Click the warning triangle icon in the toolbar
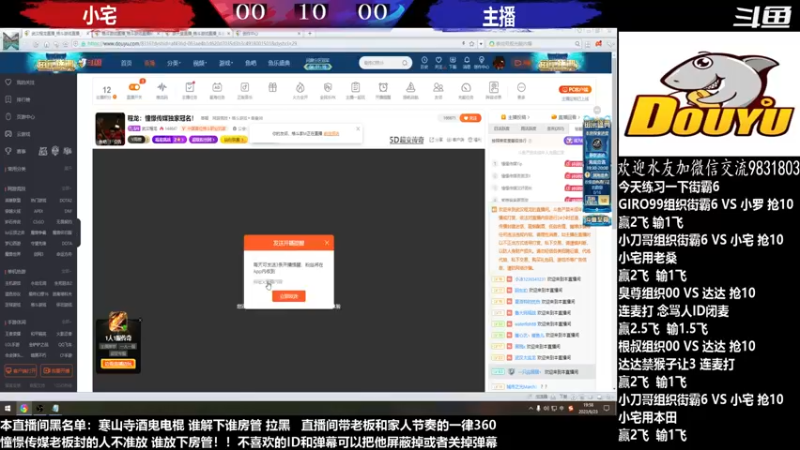Screen dimensions: 800x450 pos(411,87)
